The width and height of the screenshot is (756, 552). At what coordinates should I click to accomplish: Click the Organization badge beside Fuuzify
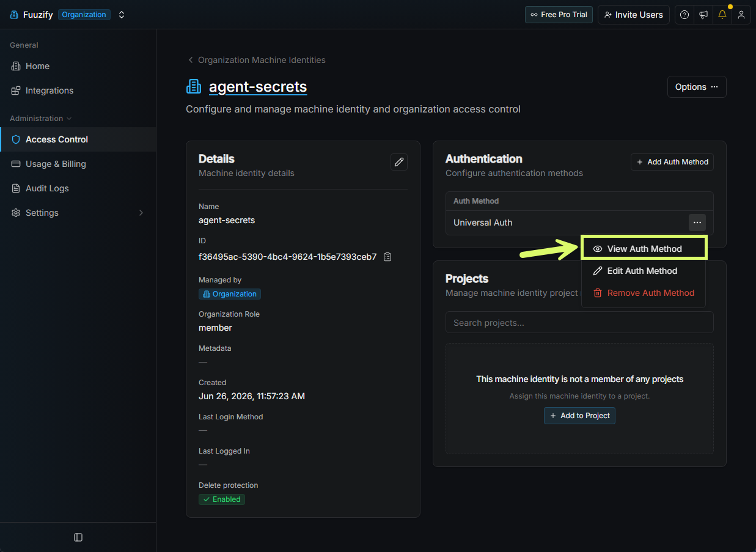(84, 15)
